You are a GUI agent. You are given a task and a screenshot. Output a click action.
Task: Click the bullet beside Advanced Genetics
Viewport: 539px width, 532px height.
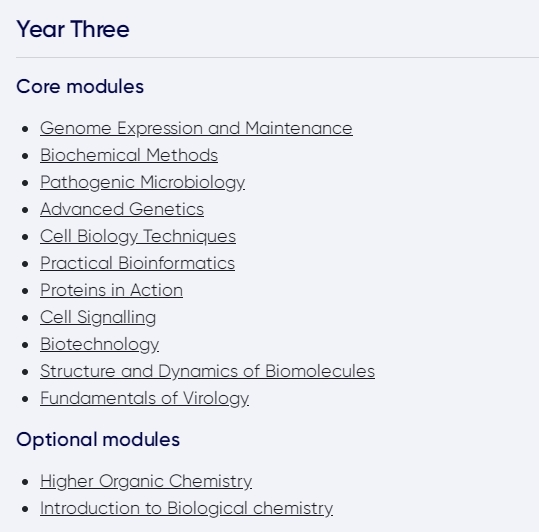(x=25, y=210)
